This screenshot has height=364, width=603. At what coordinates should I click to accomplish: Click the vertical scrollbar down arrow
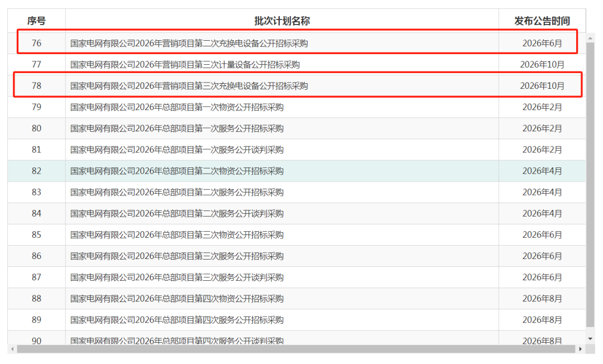[590, 339]
